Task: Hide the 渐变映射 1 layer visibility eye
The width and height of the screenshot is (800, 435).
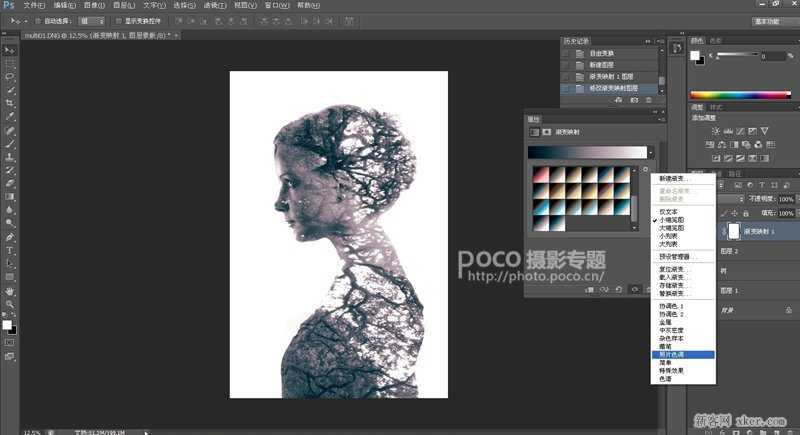Action: pyautogui.click(x=723, y=231)
